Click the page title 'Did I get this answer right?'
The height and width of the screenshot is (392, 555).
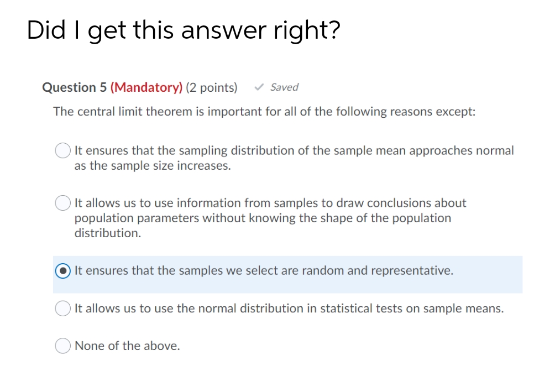pos(184,30)
